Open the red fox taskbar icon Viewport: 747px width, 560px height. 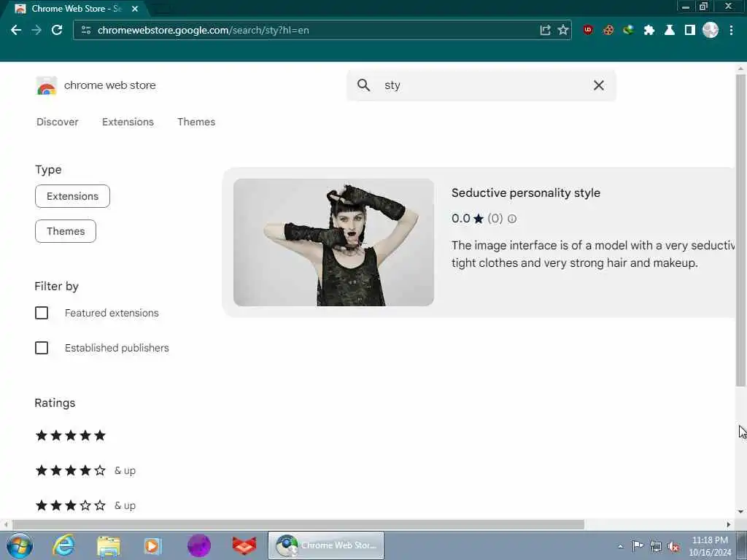pyautogui.click(x=244, y=545)
